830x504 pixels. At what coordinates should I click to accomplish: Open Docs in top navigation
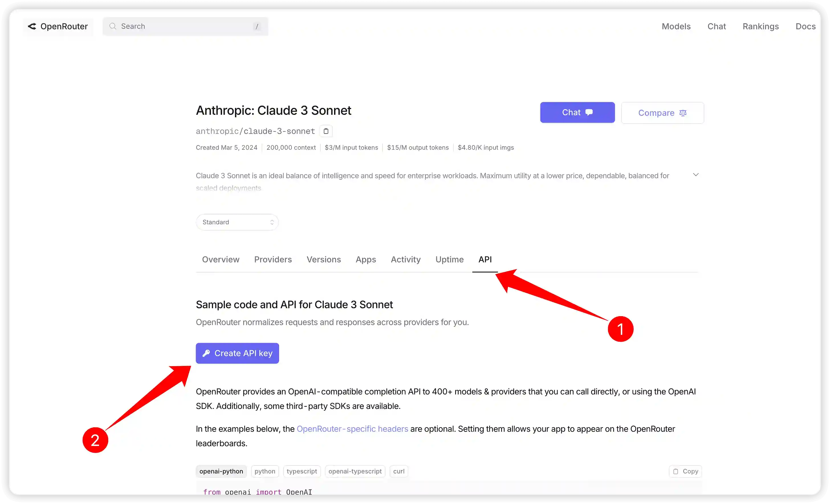click(x=805, y=26)
